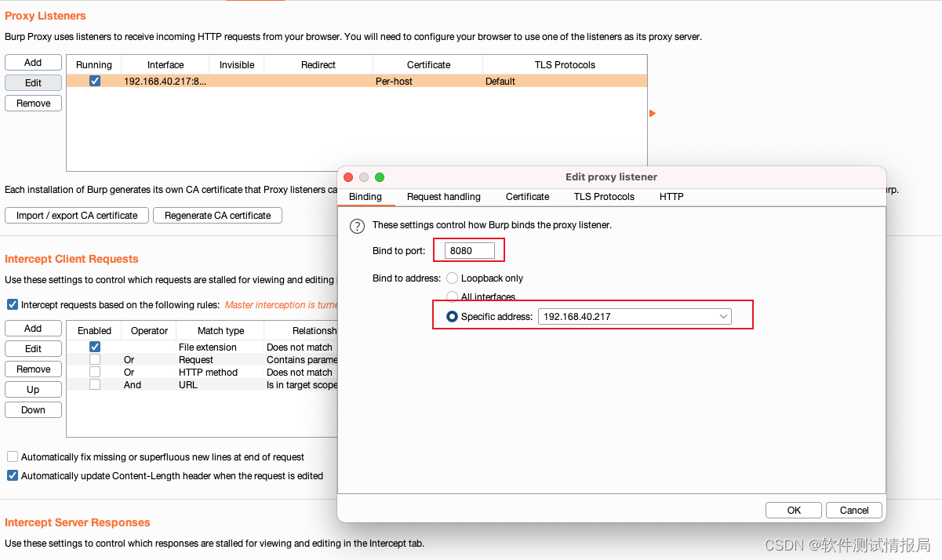Toggle Intercept requests based on rules checkbox
This screenshot has width=942, height=560.
13,304
